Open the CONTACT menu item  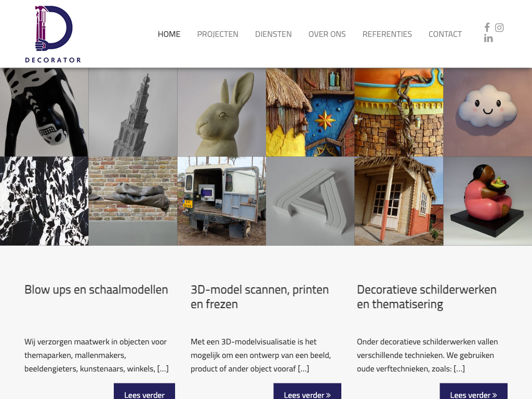pos(445,34)
